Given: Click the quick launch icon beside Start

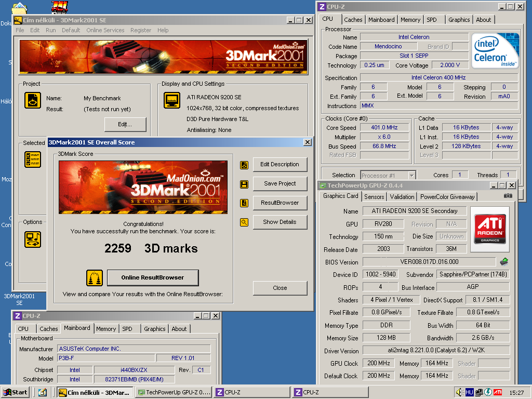Looking at the screenshot, I should pyautogui.click(x=43, y=393).
